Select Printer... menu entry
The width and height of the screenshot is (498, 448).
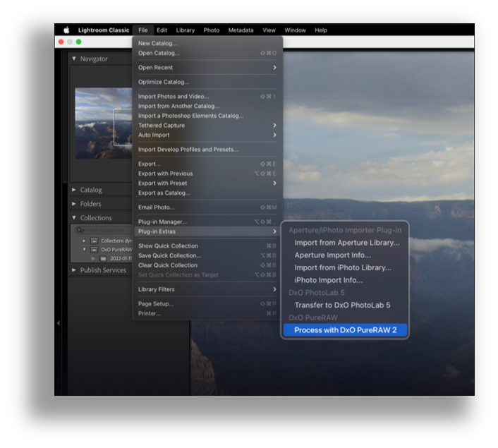207,313
